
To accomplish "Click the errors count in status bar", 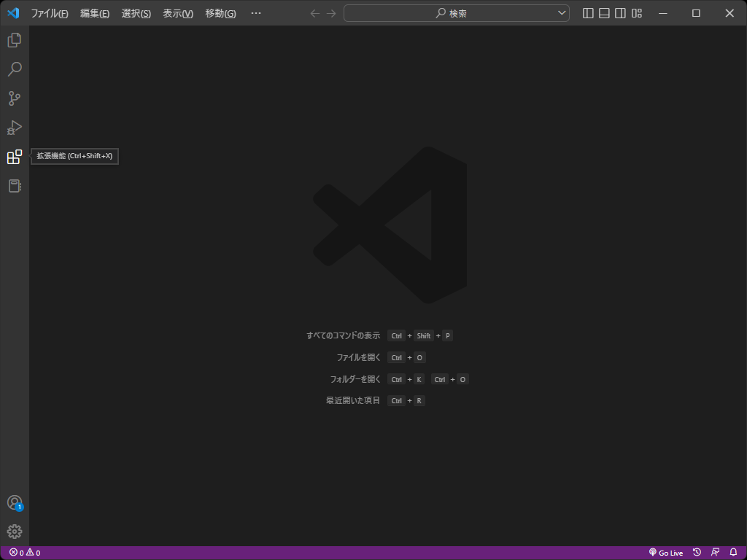I will pos(17,553).
